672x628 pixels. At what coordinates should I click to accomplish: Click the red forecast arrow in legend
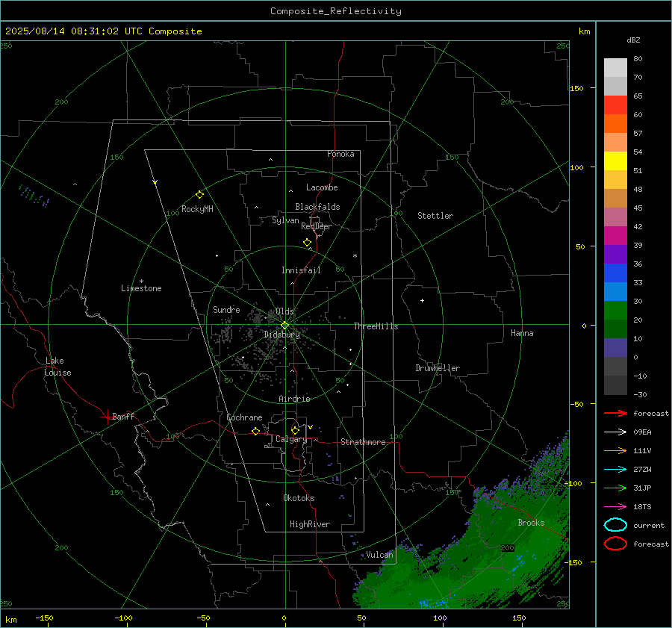point(615,413)
